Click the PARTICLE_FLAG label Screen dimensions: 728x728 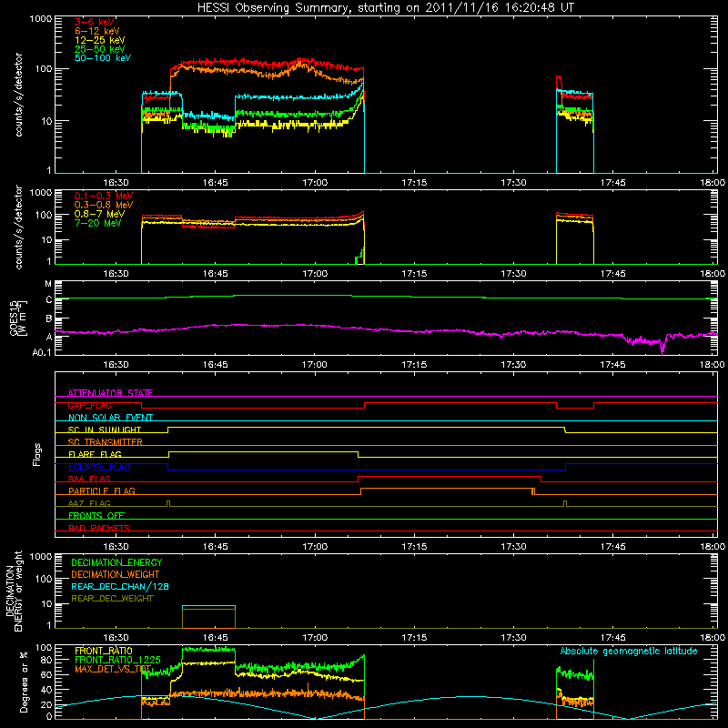(x=102, y=490)
